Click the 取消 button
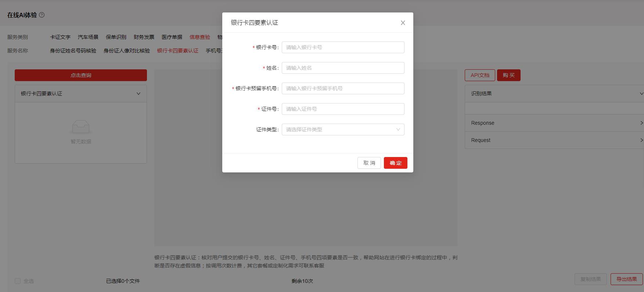644x292 pixels. pos(369,163)
